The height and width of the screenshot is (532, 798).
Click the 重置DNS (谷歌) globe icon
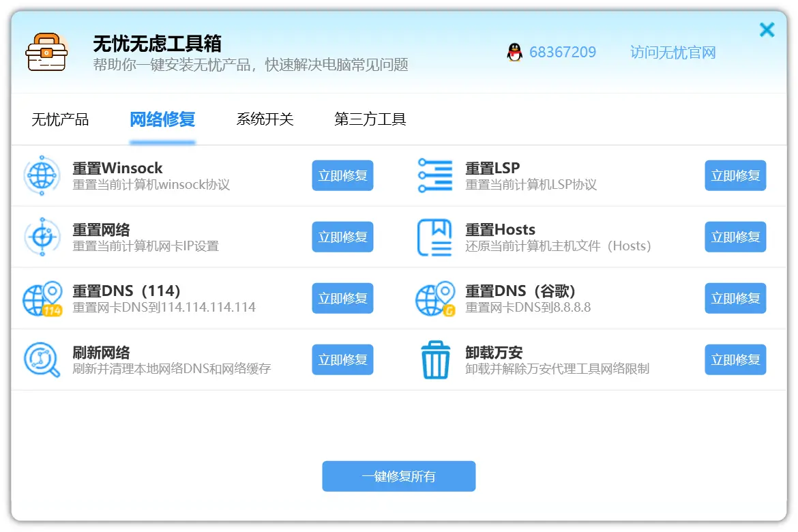[x=435, y=299]
